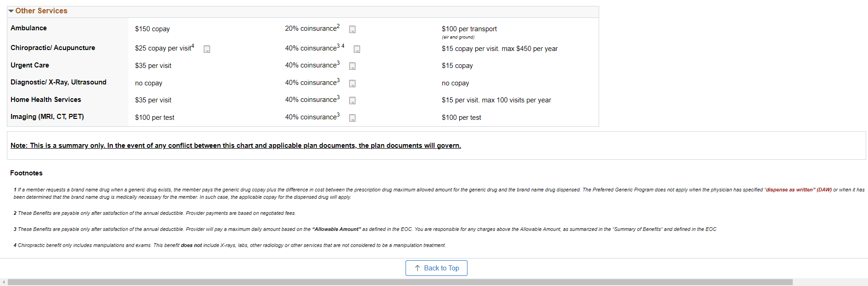
Task: Click the icon next to Imaging 40% coinsurance
Action: point(352,118)
